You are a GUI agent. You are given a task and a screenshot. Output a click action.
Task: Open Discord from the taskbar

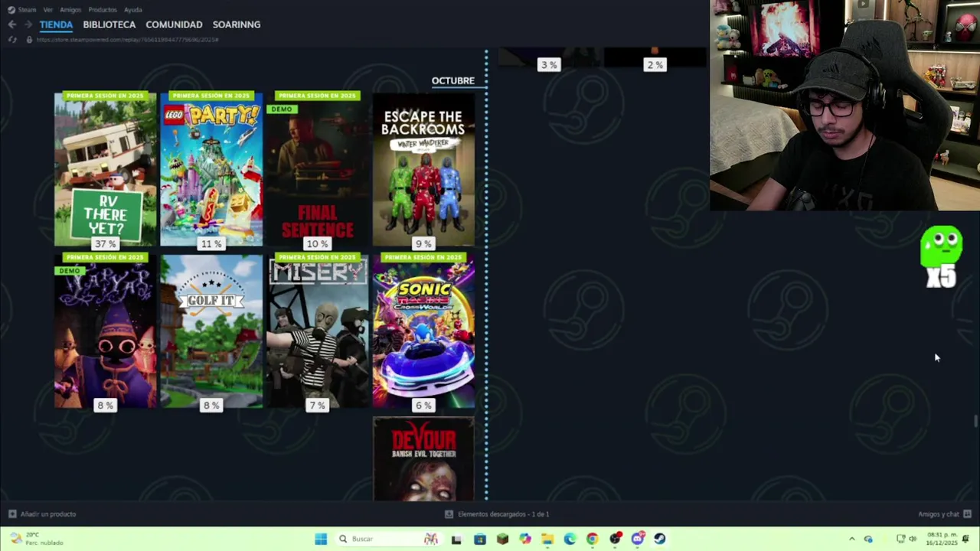pos(637,539)
